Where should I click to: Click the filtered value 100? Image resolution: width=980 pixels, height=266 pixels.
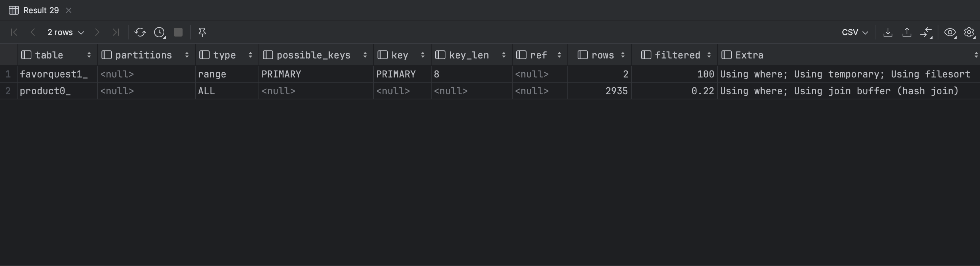click(674, 74)
